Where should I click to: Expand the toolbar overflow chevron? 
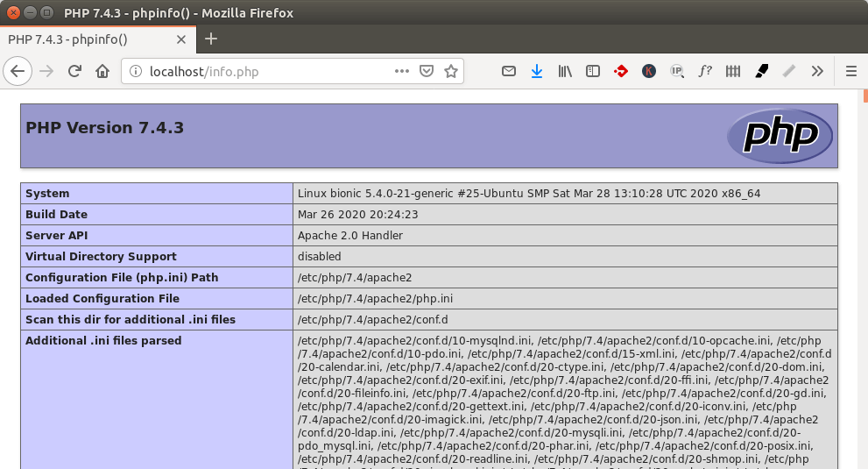tap(817, 71)
